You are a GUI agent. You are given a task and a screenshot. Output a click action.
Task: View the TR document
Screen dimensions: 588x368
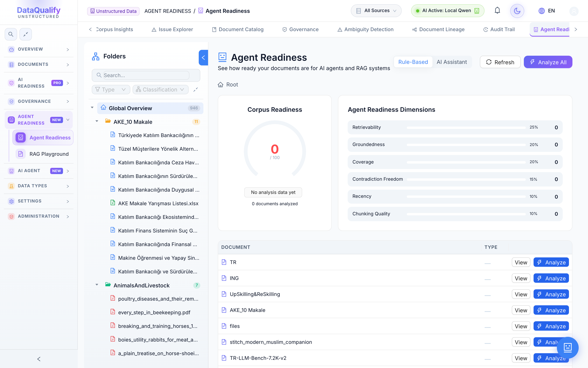(521, 262)
